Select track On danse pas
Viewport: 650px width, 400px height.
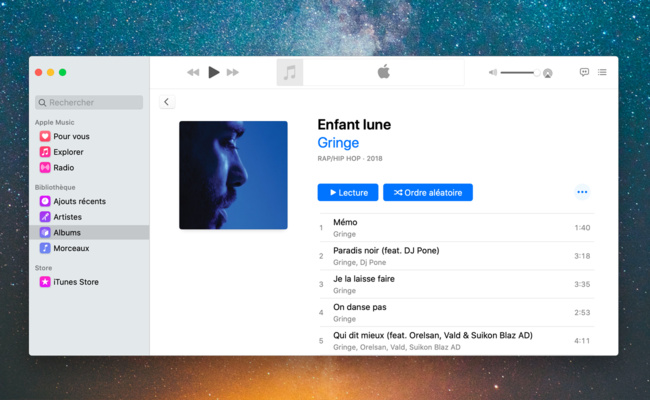(x=456, y=312)
